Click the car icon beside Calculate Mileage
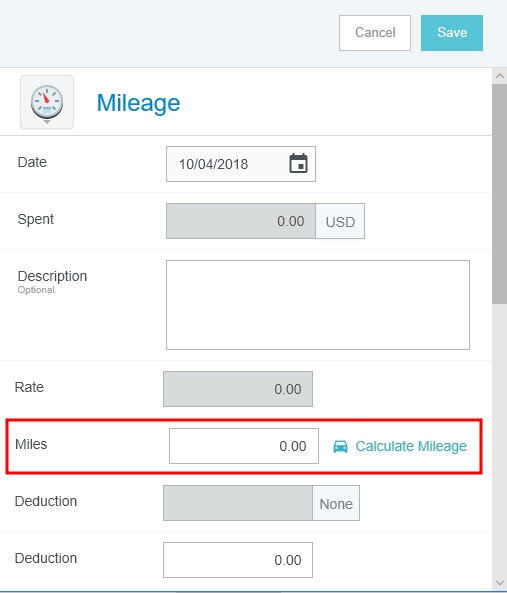This screenshot has height=593, width=507. pos(340,446)
